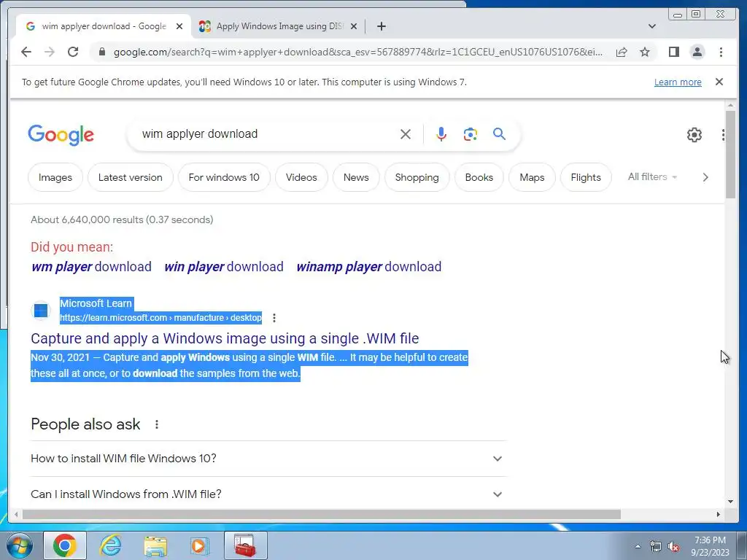747x560 pixels.
Task: Reload the current page
Action: tap(73, 52)
